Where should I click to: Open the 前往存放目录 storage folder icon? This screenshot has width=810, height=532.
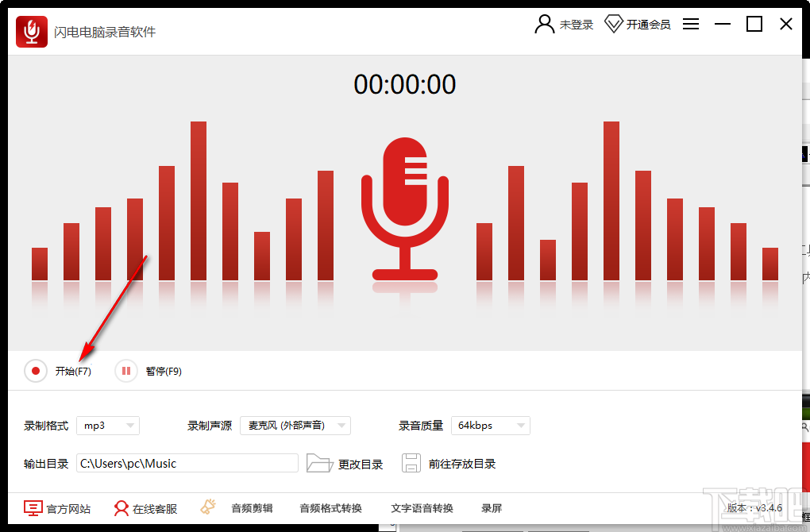point(411,463)
